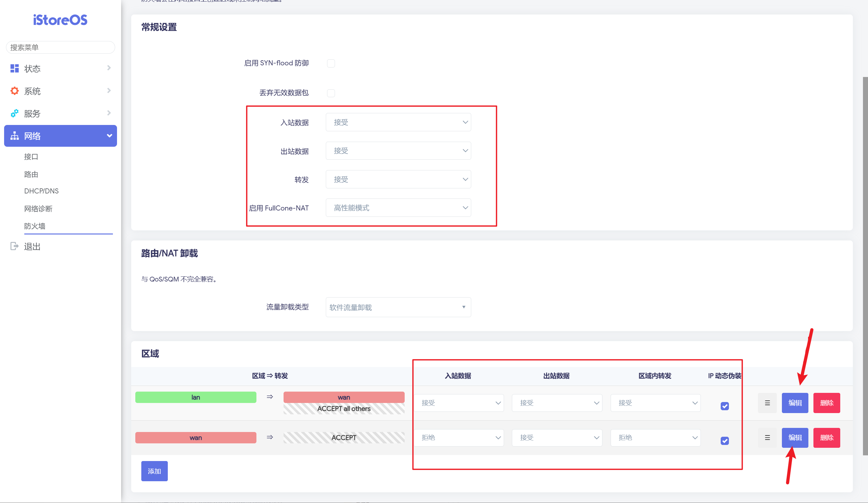Click the 添加 button to add zone
This screenshot has width=868, height=503.
[154, 471]
